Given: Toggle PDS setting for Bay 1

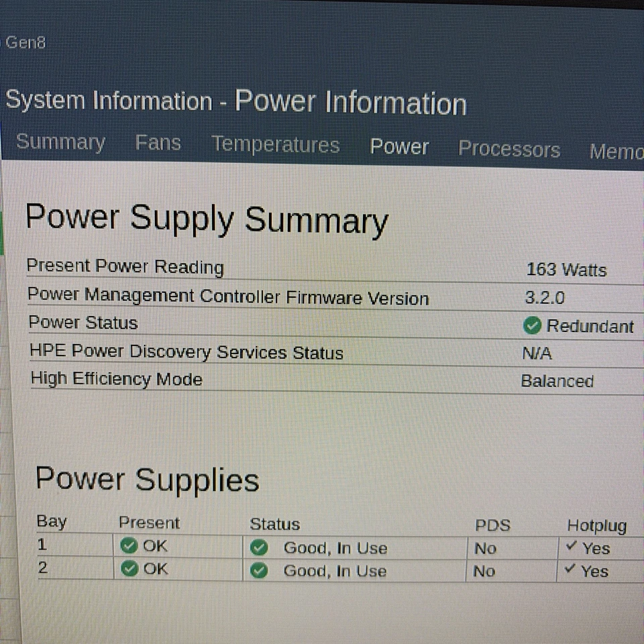Looking at the screenshot, I should 485,548.
